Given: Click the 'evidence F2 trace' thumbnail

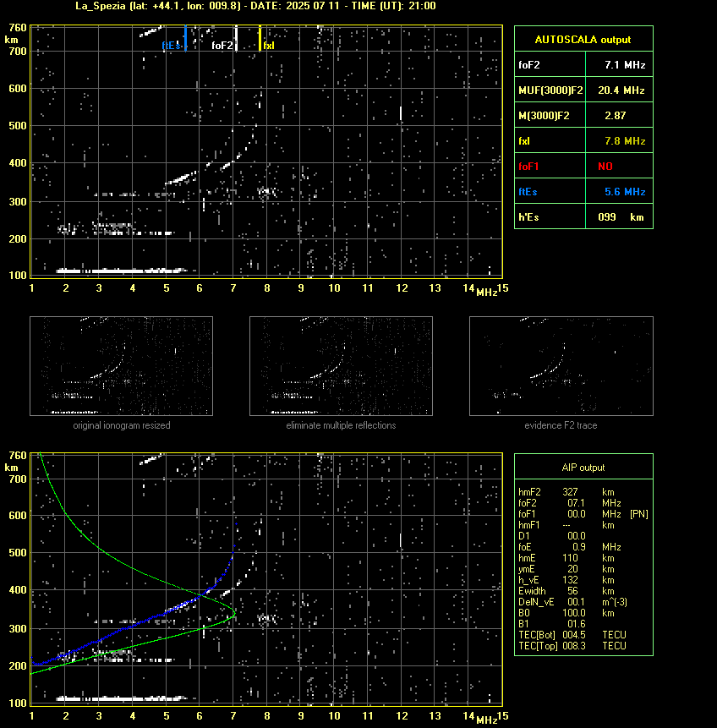Looking at the screenshot, I should click(561, 366).
